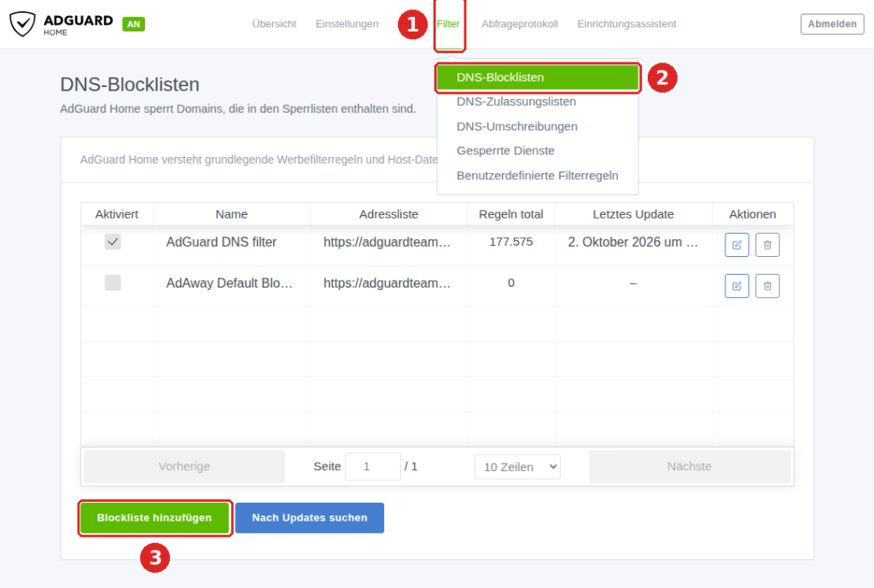The height and width of the screenshot is (588, 874).
Task: Click the green AN status badge
Action: tap(133, 24)
